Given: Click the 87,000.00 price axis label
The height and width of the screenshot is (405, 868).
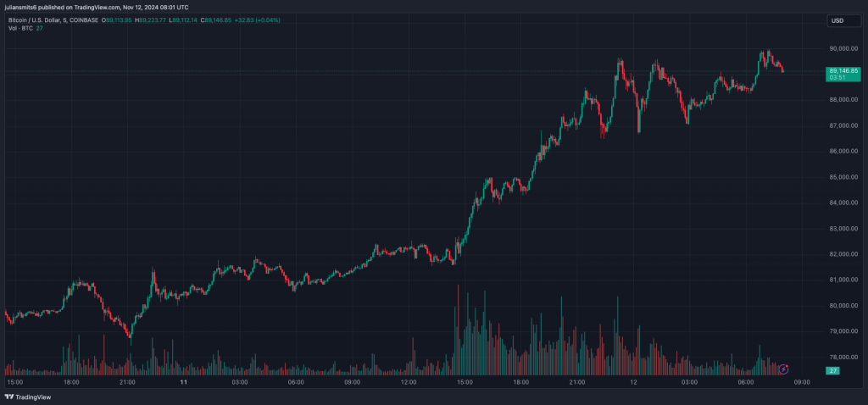Looking at the screenshot, I should (x=843, y=125).
